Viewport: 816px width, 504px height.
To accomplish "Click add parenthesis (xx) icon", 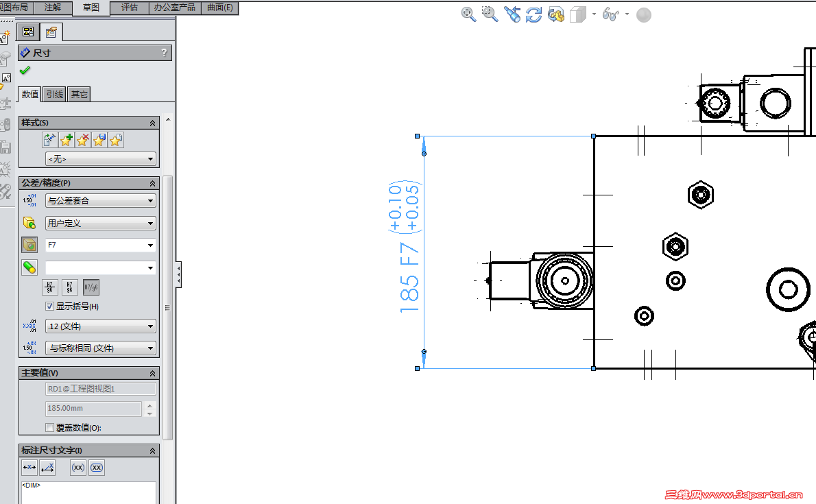I will (78, 468).
